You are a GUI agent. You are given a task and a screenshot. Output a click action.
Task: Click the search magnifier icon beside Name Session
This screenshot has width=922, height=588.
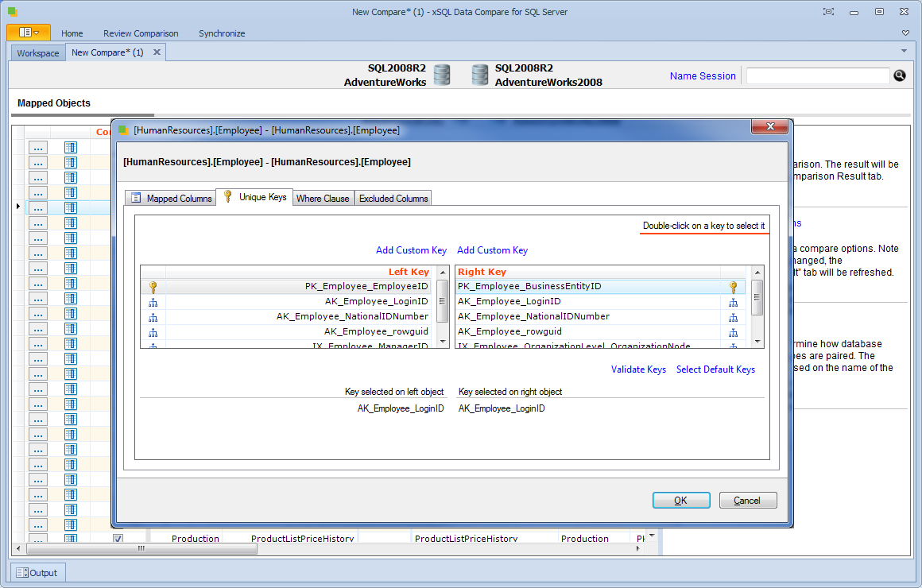(x=899, y=75)
